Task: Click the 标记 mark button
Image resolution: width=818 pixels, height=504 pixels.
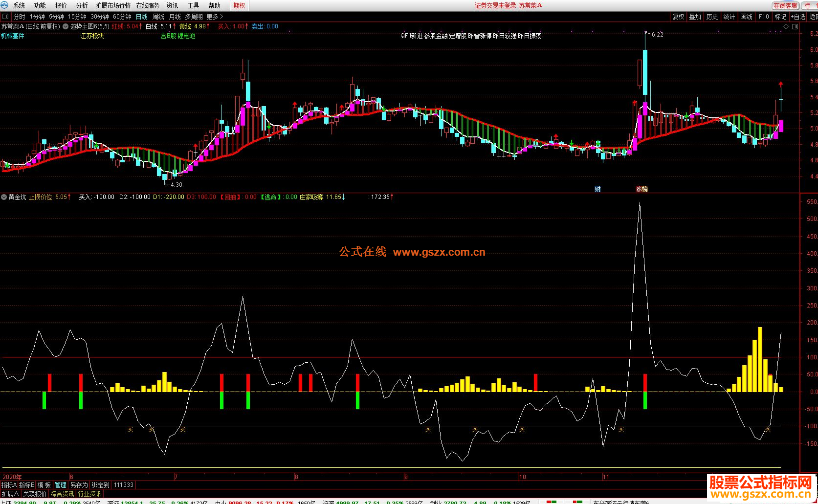Action: (x=780, y=17)
